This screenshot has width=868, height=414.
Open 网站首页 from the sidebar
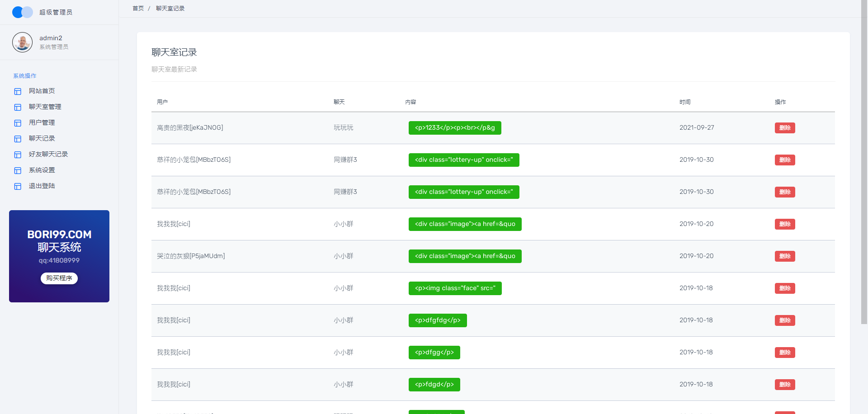coord(42,91)
